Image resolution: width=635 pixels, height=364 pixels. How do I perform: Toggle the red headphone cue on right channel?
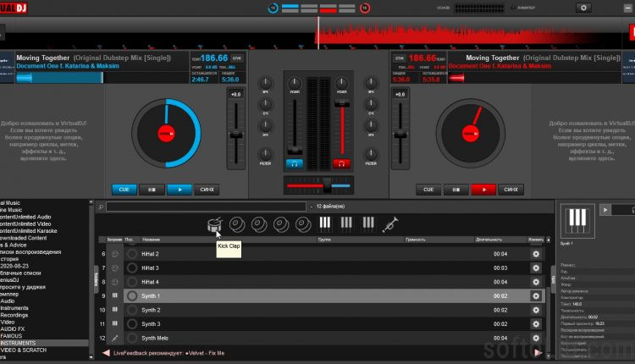pyautogui.click(x=341, y=163)
